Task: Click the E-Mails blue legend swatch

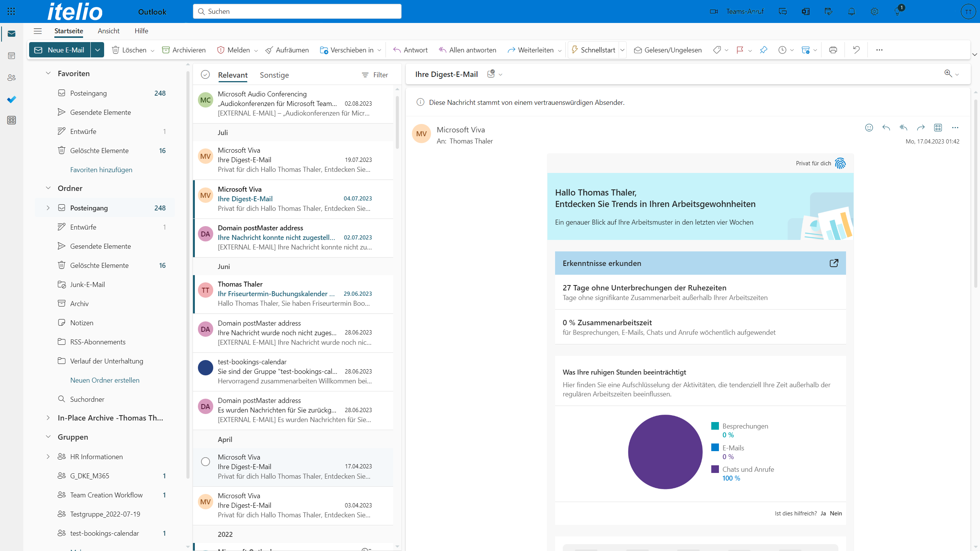Action: coord(715,447)
